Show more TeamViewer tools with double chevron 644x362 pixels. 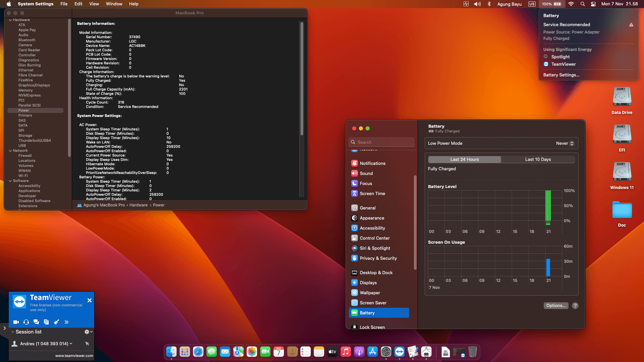pos(66,322)
